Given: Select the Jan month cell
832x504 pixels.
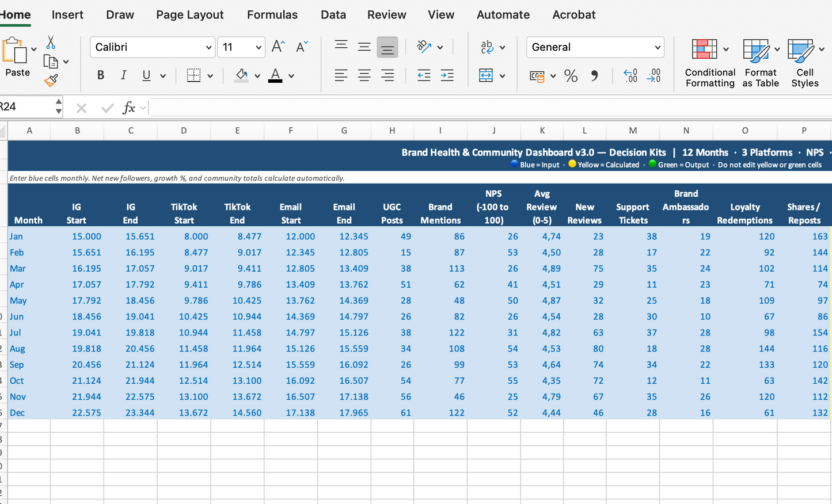Looking at the screenshot, I should click(29, 236).
